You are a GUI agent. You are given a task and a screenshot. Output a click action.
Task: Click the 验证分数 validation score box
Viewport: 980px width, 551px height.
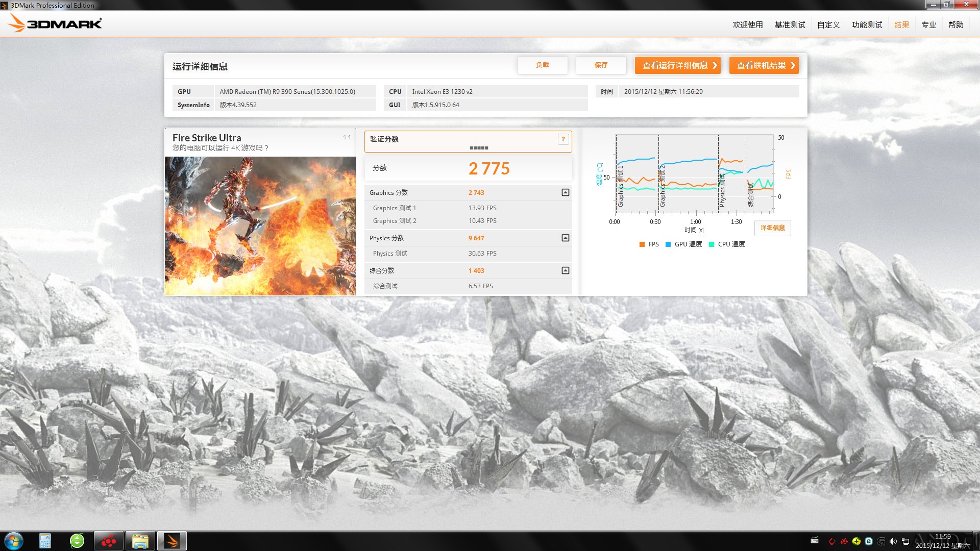click(468, 141)
